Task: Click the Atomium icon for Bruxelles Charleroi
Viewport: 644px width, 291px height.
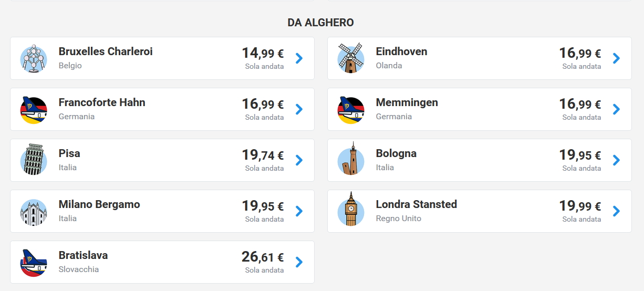Action: pyautogui.click(x=34, y=58)
